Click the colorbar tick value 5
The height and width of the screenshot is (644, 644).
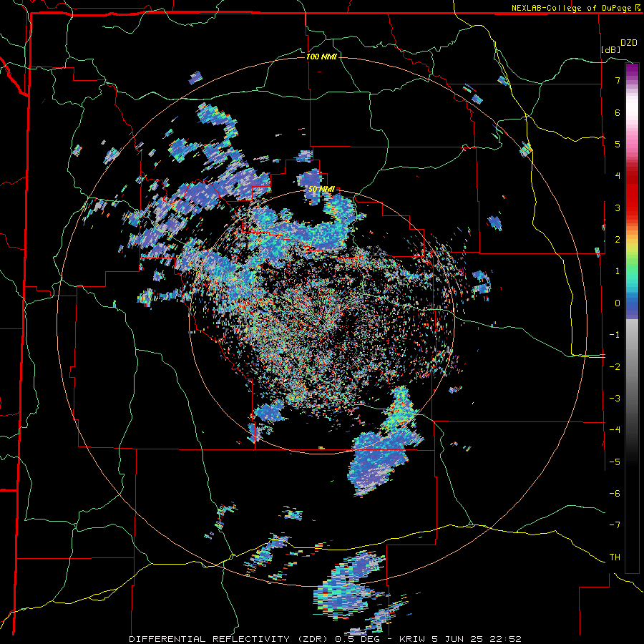coord(618,144)
